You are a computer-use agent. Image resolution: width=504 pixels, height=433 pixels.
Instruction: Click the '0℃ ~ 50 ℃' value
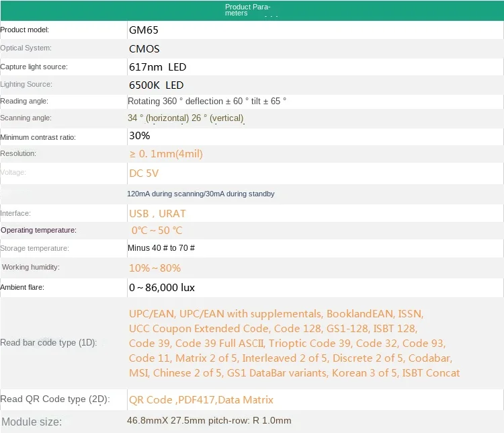coord(157,231)
